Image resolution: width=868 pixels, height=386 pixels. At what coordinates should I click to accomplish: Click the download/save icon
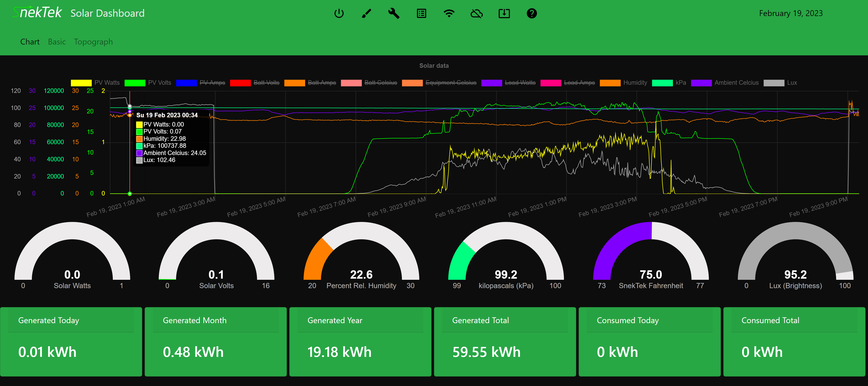point(504,14)
